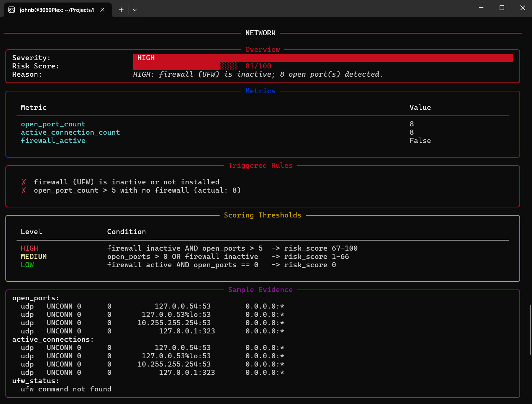The width and height of the screenshot is (532, 404).
Task: Click 127.0.0.1:323 under open_ports
Action: pos(187,331)
